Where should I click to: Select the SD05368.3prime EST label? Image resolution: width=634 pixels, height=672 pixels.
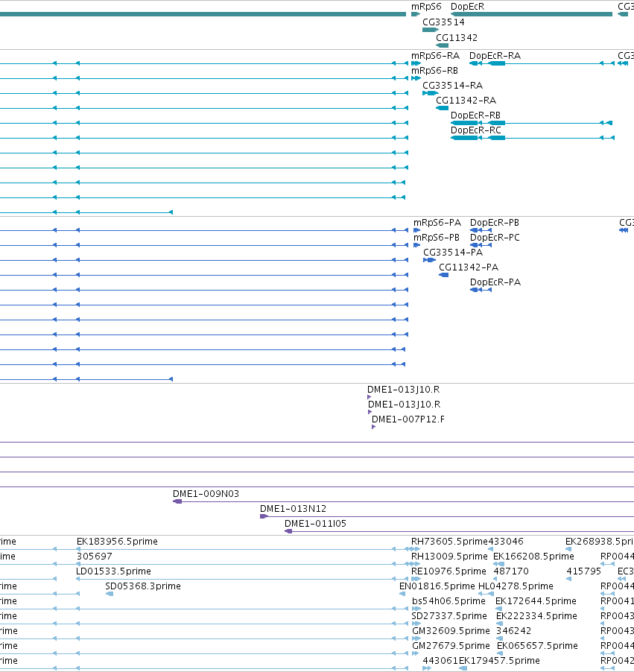(143, 586)
